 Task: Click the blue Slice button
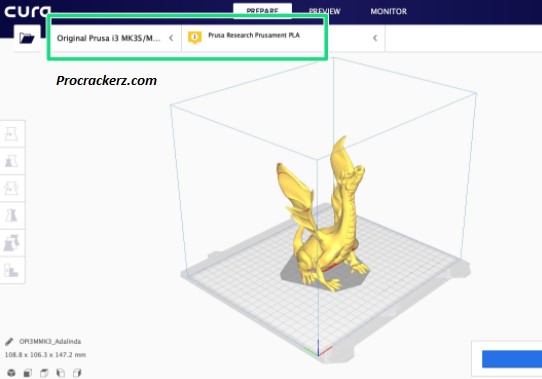(x=512, y=359)
